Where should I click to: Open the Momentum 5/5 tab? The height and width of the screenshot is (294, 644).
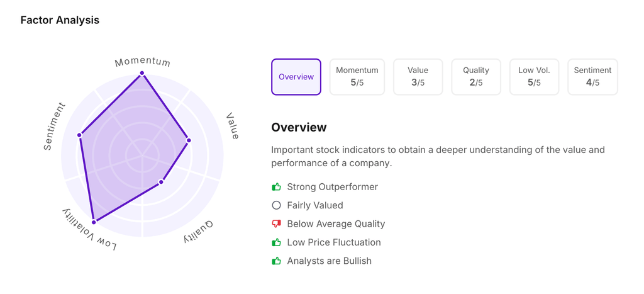tap(357, 77)
